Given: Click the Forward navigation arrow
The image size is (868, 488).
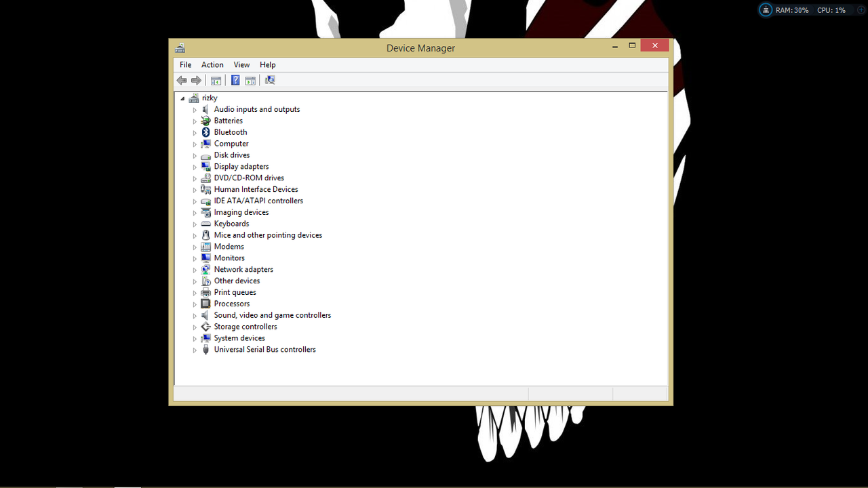Looking at the screenshot, I should click(196, 80).
